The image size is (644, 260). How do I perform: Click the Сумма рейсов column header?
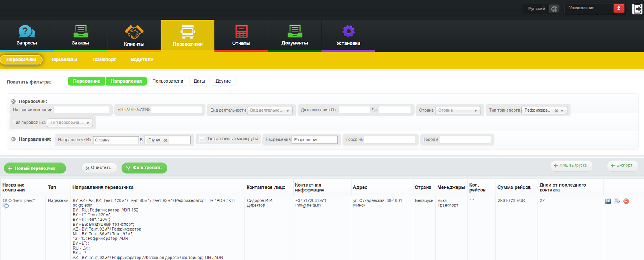[x=514, y=187]
